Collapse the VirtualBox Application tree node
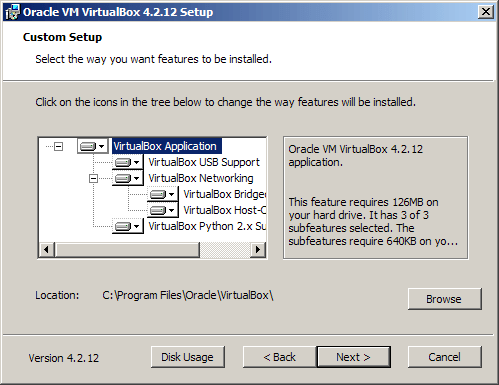This screenshot has width=499, height=385. coord(59,146)
